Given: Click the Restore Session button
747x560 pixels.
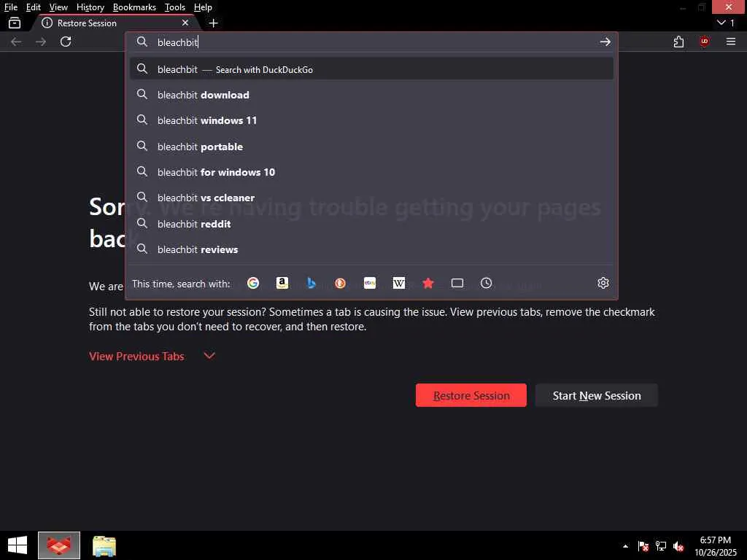Looking at the screenshot, I should click(x=471, y=395).
